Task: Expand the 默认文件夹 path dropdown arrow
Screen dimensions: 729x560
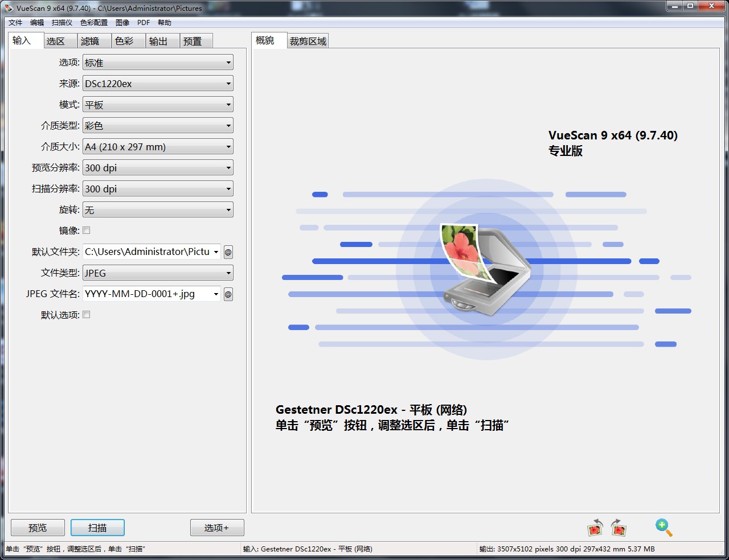Action: pos(216,252)
